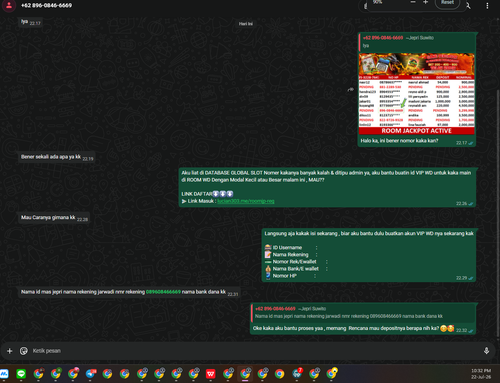Open the chat options three-dot menu

pos(487,6)
